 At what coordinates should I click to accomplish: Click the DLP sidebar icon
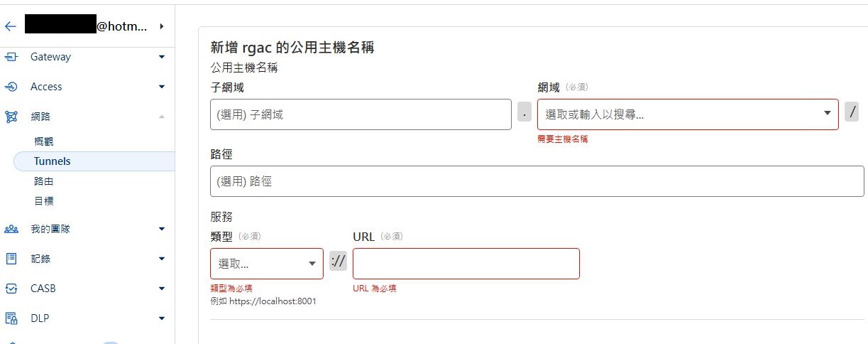11,318
